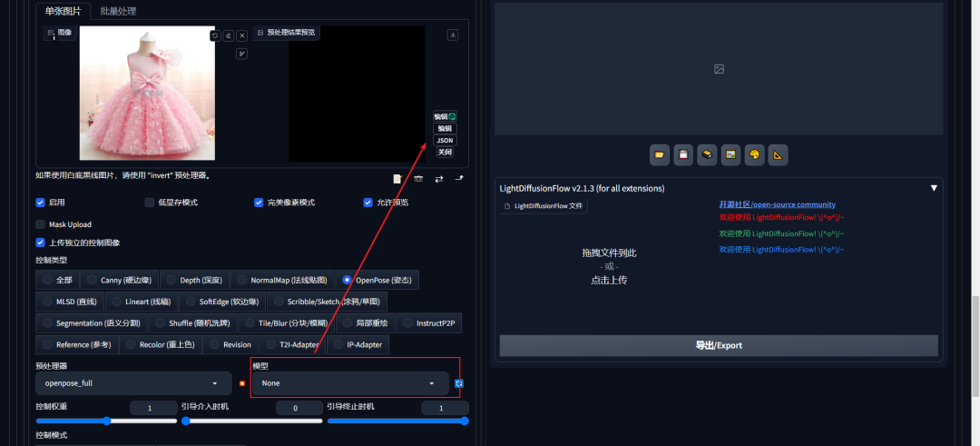The image size is (980, 446).
Task: Switch to the 批量处理 tab
Action: pos(118,11)
